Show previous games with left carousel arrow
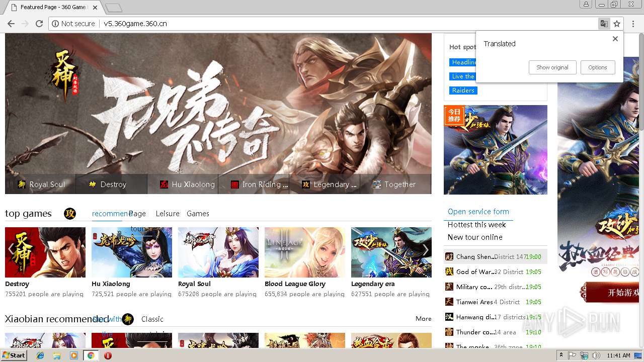The height and width of the screenshot is (362, 644). tap(11, 249)
